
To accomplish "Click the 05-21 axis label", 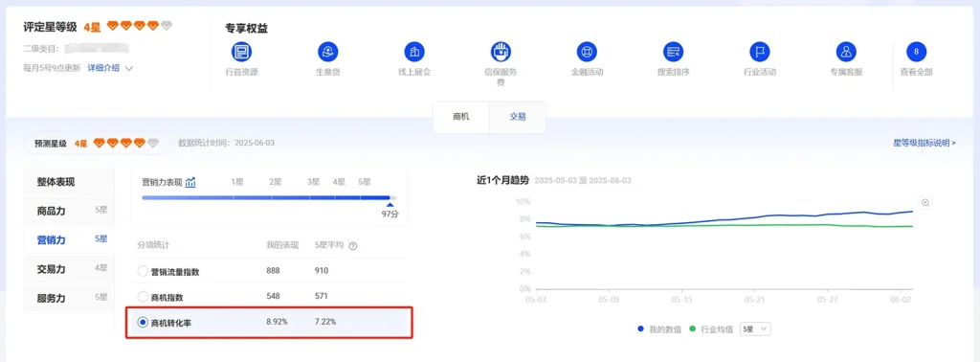I will click(755, 300).
